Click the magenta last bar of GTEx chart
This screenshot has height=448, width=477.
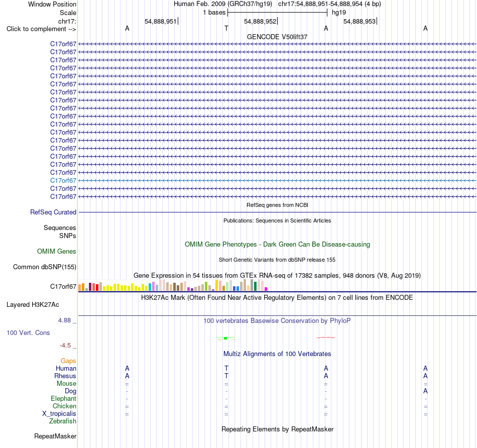point(266,289)
